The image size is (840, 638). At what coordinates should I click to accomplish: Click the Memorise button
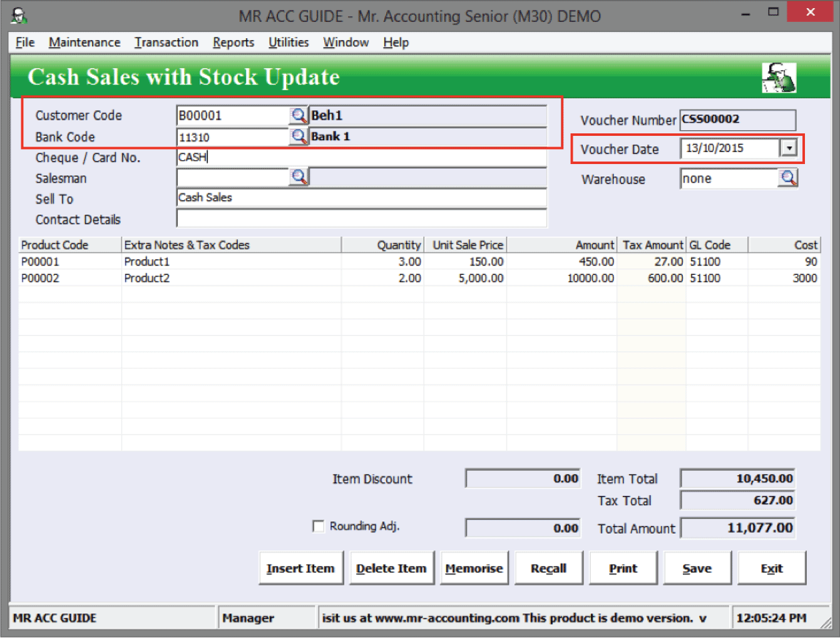coord(474,568)
